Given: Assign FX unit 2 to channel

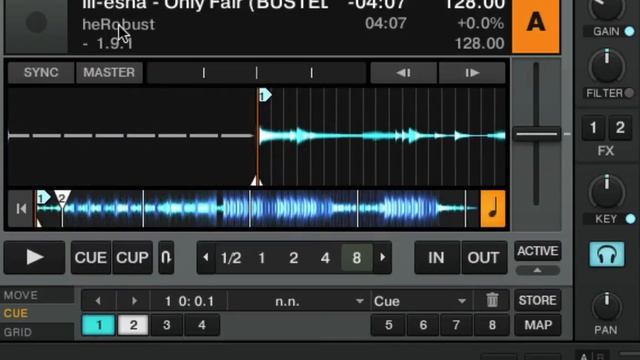Looking at the screenshot, I should [x=620, y=128].
